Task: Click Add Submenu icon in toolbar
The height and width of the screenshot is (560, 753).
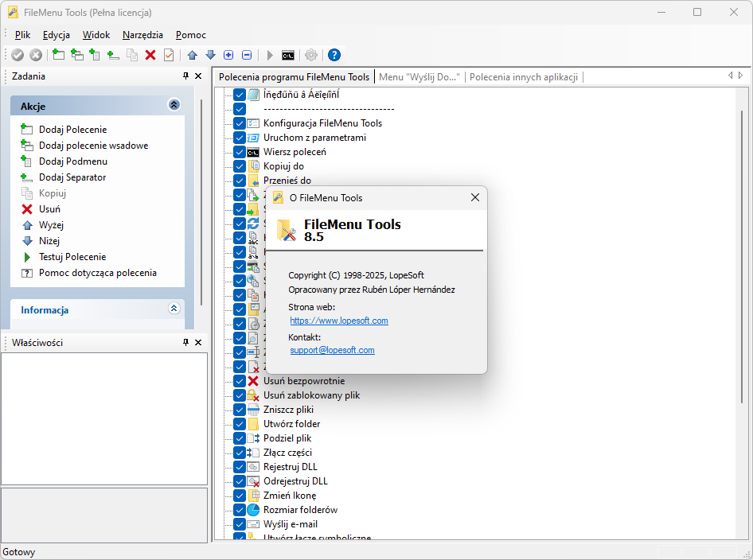Action: click(95, 55)
